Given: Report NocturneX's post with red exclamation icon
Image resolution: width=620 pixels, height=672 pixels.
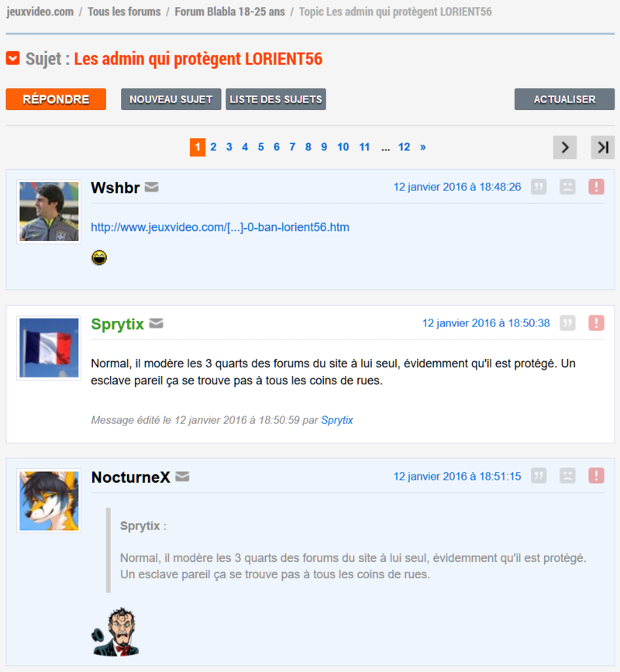Looking at the screenshot, I should click(x=596, y=476).
